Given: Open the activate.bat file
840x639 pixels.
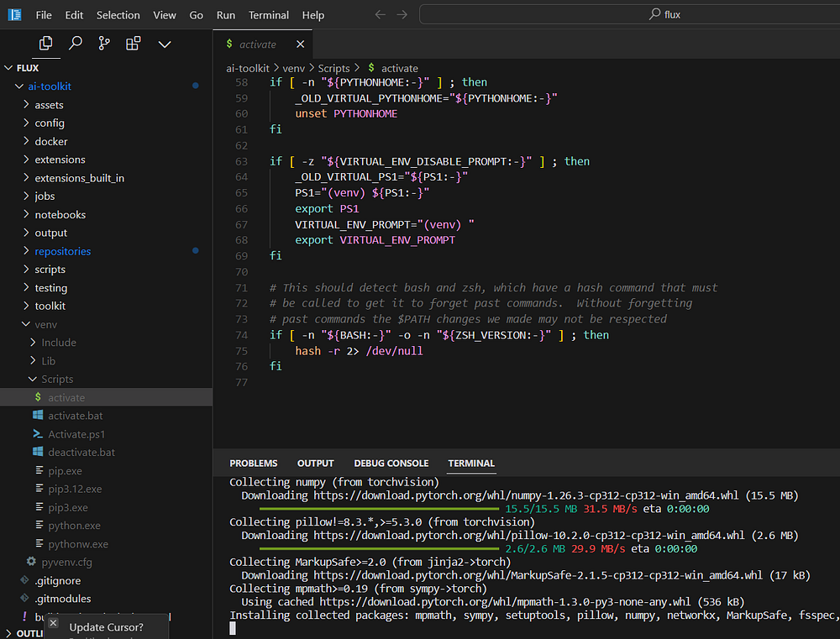Looking at the screenshot, I should (75, 416).
